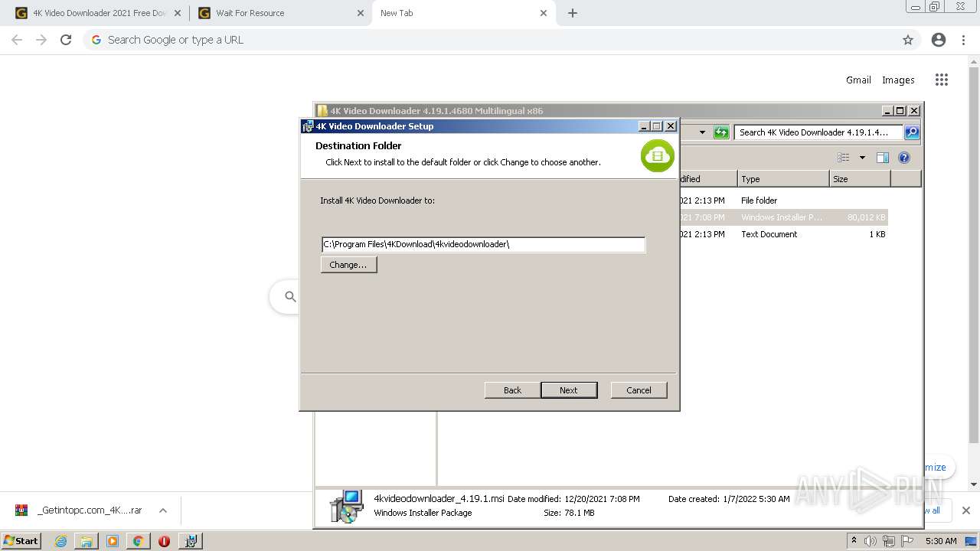Select the File folder row

783,201
